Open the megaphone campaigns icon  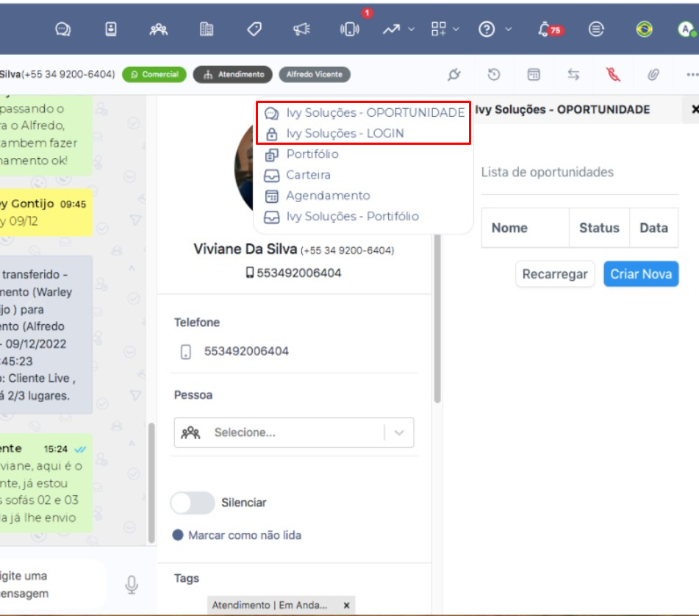click(301, 29)
